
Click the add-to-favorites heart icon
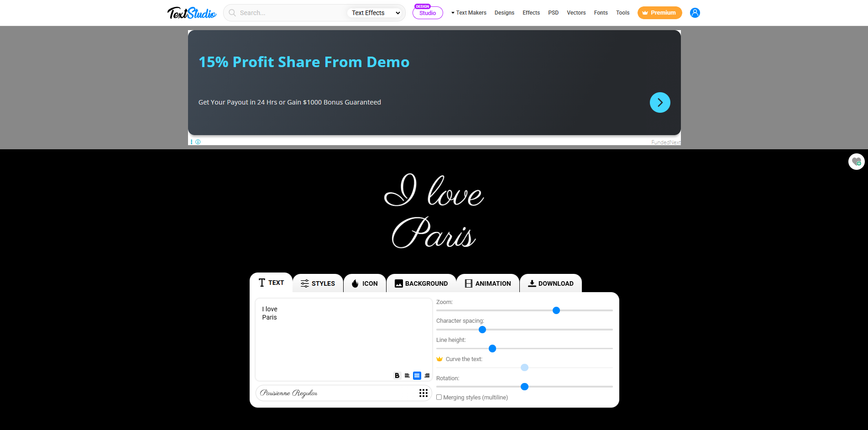pos(856,162)
